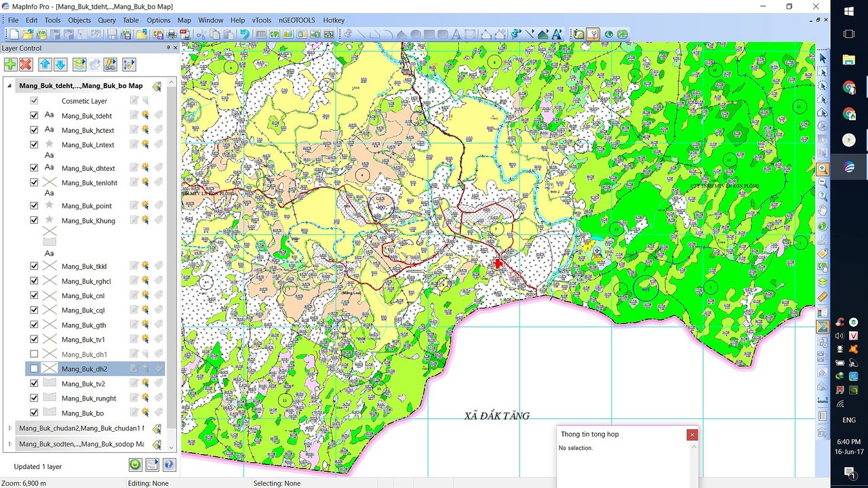Viewport: 868px width, 488px height.
Task: Click the Print toolbar icon
Action: [172, 34]
